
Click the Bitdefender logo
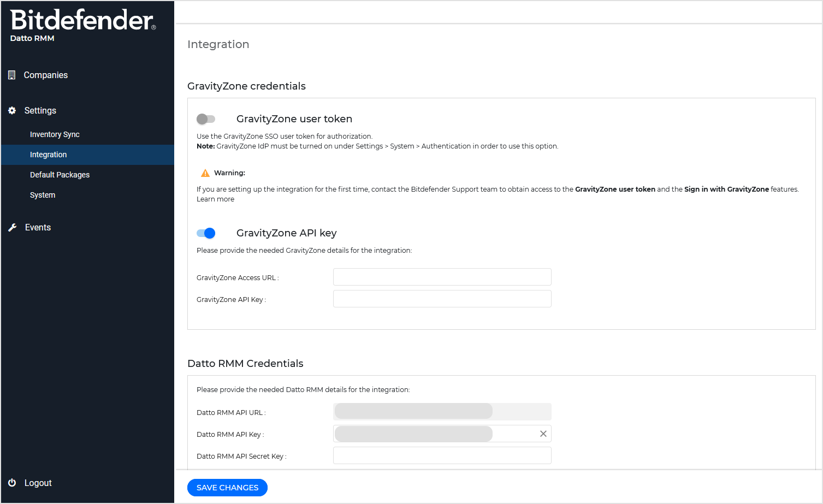tap(82, 21)
